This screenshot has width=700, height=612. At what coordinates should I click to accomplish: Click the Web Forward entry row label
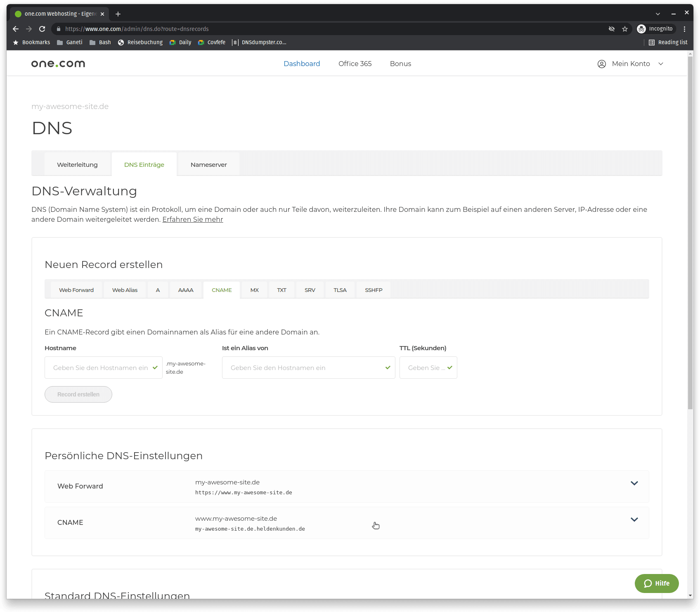80,486
